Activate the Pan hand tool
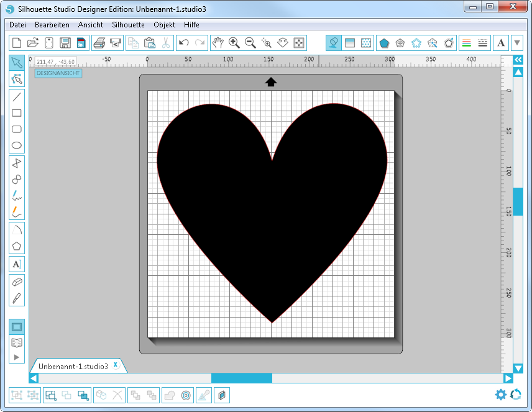Screen dimensions: 532x412 [218, 43]
